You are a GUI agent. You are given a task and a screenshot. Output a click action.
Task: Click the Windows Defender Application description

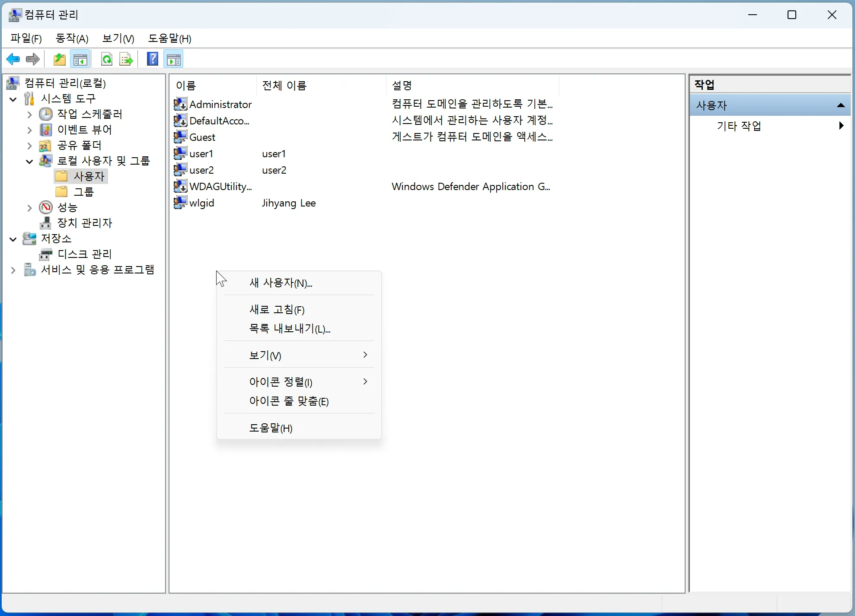click(x=471, y=187)
